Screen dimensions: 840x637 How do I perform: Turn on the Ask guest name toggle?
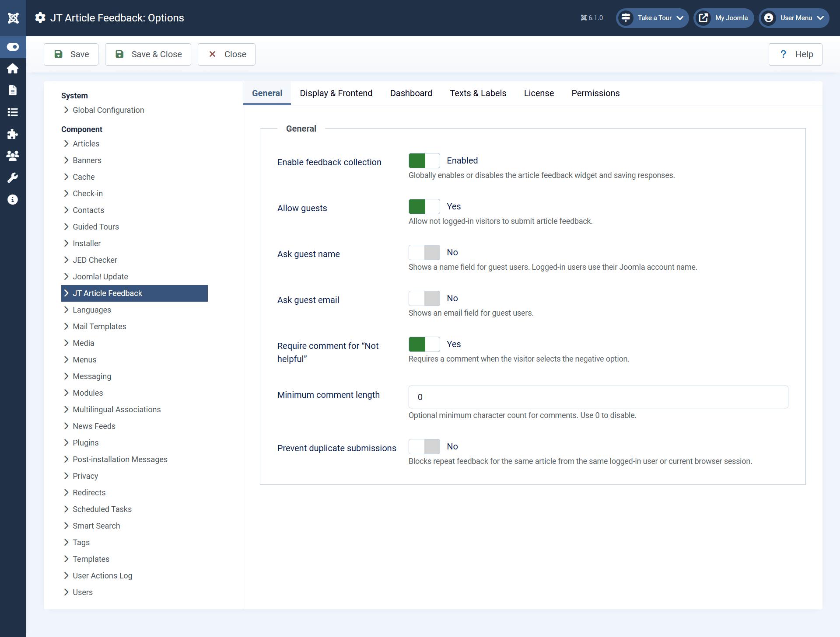pyautogui.click(x=423, y=252)
